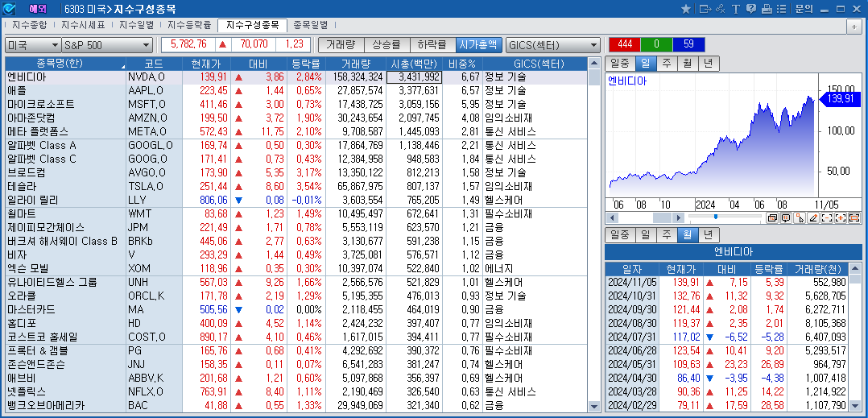Switch to 지수구성종목 tab
This screenshot has width=868, height=418.
click(253, 25)
